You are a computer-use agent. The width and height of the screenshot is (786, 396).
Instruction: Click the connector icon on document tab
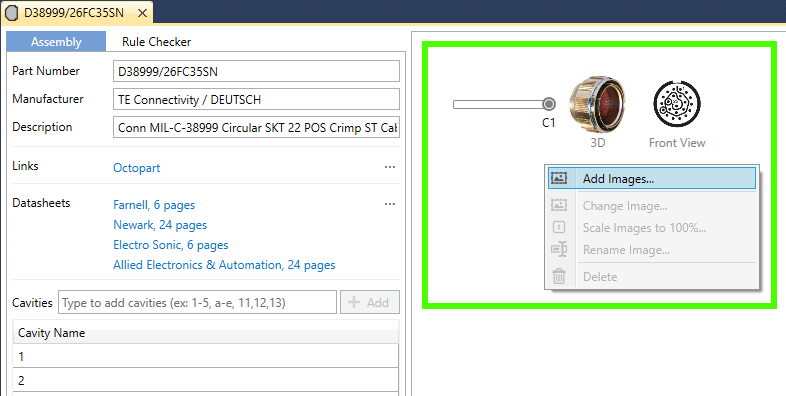pos(12,13)
